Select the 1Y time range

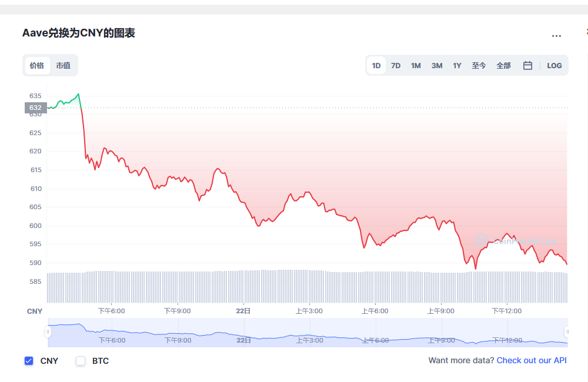tap(457, 66)
